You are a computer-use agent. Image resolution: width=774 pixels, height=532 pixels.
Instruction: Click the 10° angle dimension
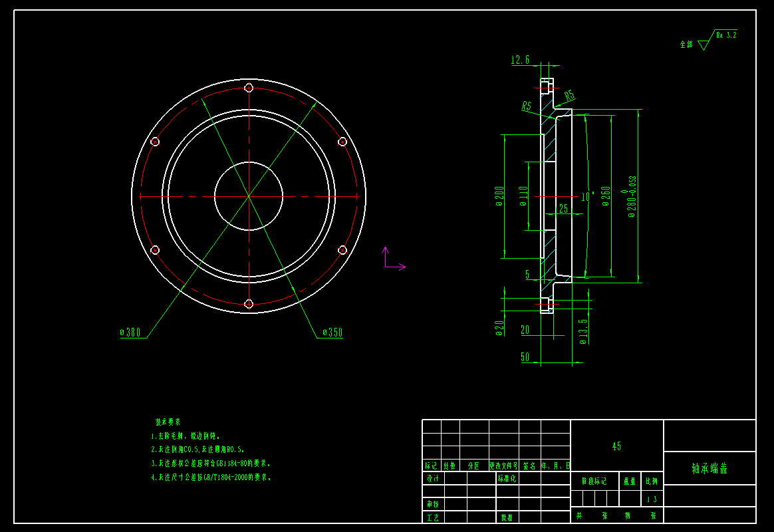[x=586, y=196]
